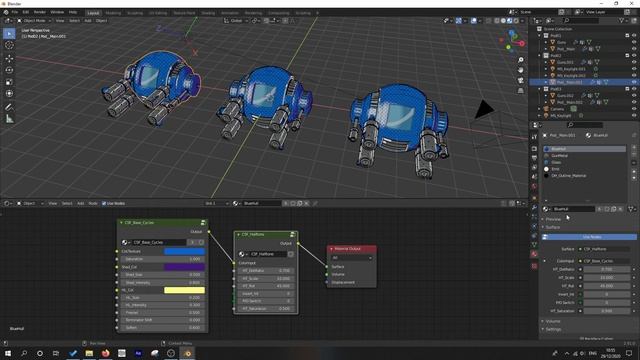This screenshot has height=360, width=640.
Task: Click the Use Nodes button in Surface panel
Action: pos(589,237)
